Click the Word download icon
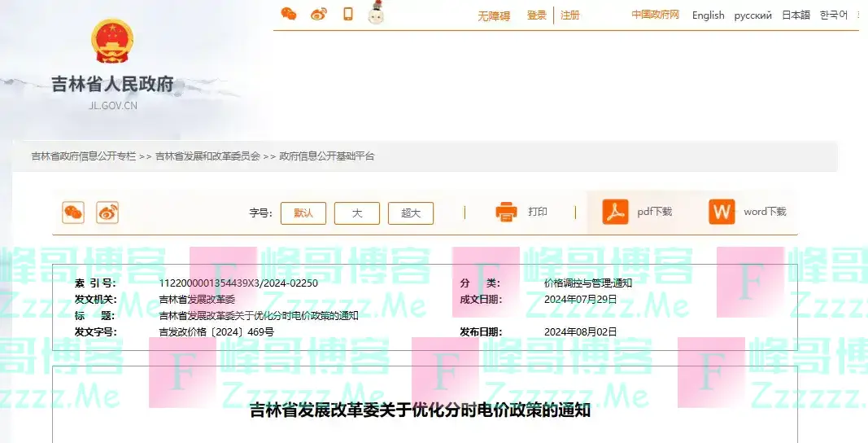868x443 pixels. [722, 212]
